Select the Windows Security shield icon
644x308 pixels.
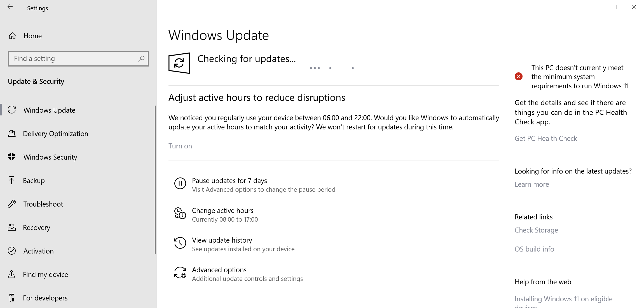point(12,157)
